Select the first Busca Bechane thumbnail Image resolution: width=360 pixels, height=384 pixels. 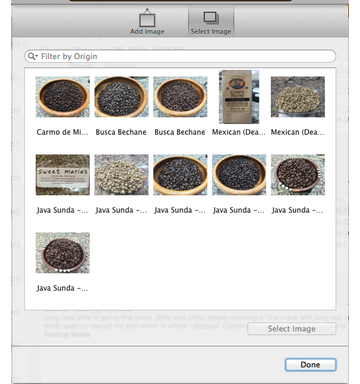pyautogui.click(x=121, y=97)
